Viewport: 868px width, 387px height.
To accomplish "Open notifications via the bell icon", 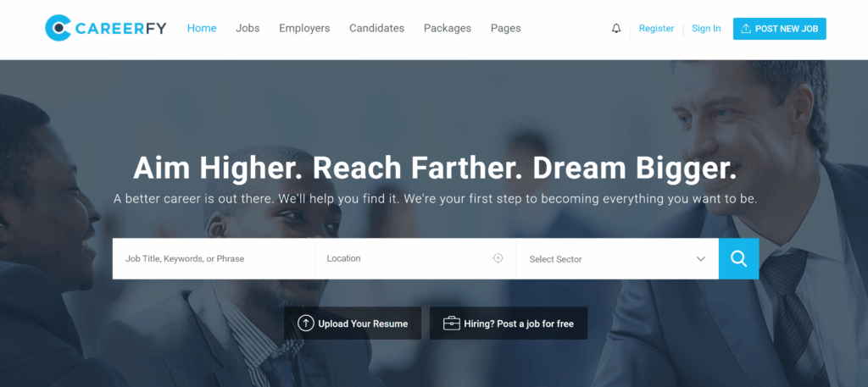I will [616, 29].
